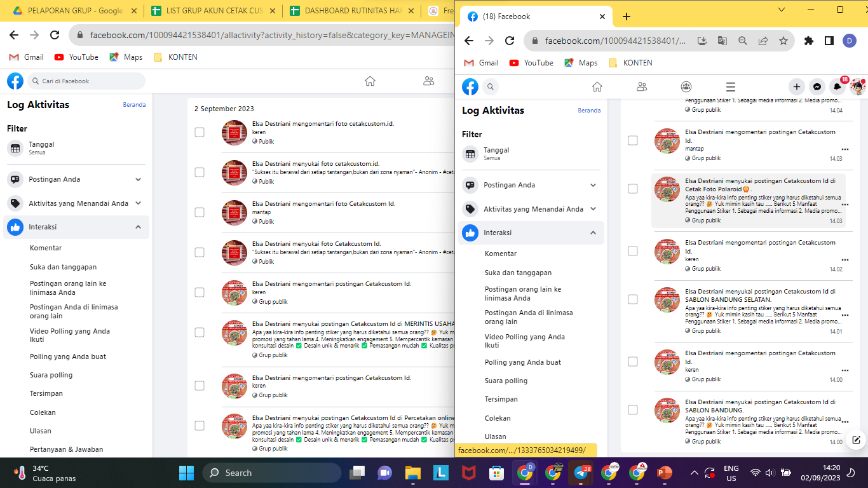Click the plus Create button in right Facebook window

797,87
